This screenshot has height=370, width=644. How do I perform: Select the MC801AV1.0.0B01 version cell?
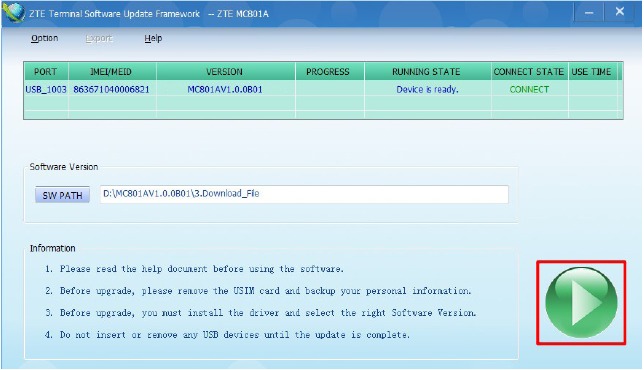coord(225,89)
